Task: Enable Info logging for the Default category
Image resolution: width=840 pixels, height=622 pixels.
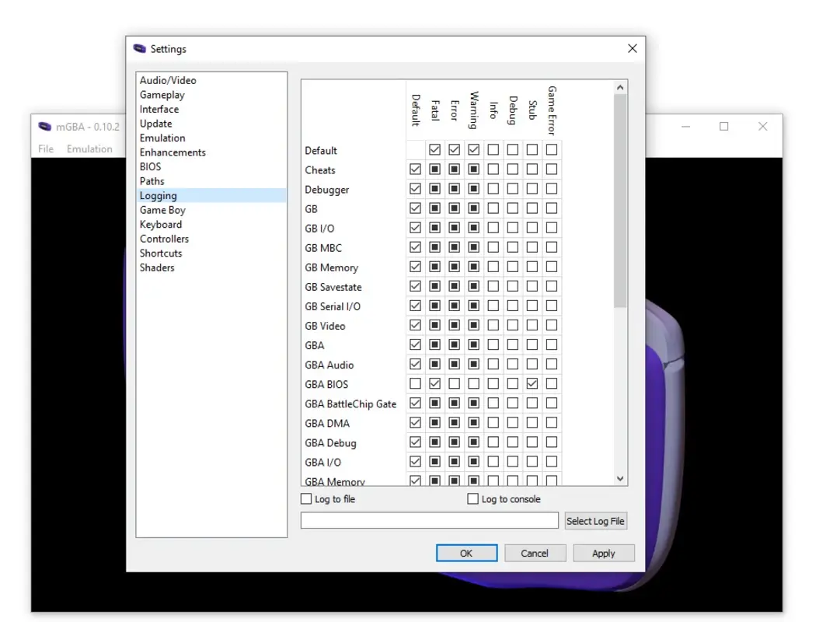Action: coord(493,149)
